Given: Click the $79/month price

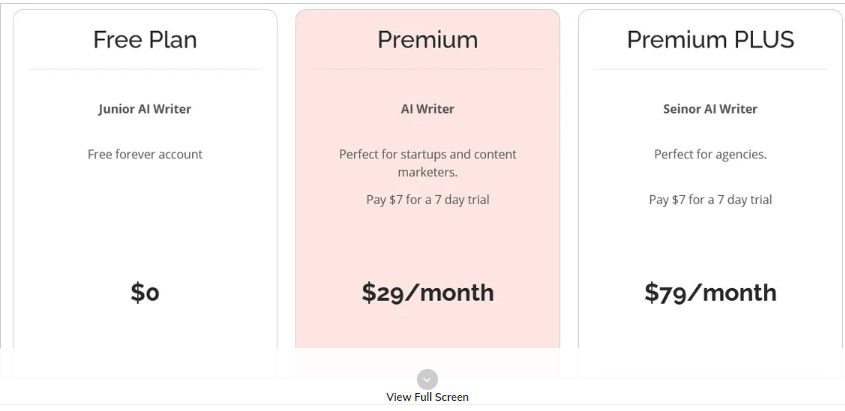Looking at the screenshot, I should (710, 292).
